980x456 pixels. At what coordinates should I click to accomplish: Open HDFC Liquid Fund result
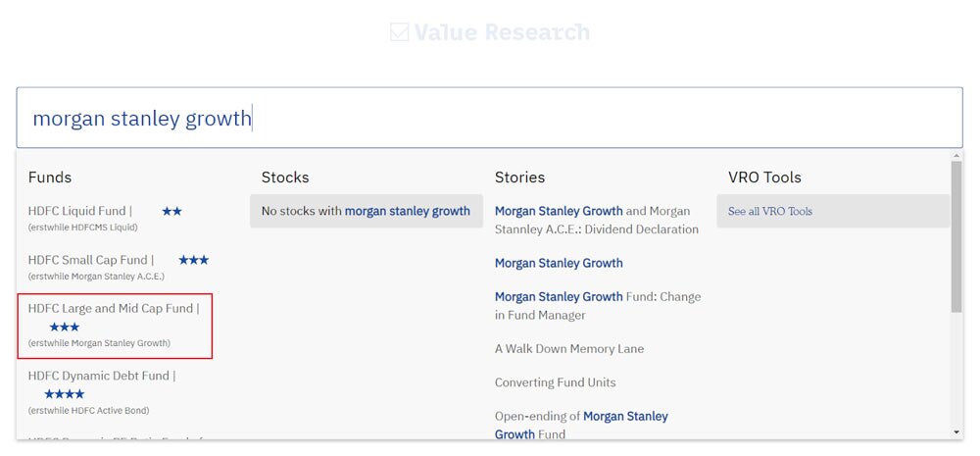click(77, 211)
